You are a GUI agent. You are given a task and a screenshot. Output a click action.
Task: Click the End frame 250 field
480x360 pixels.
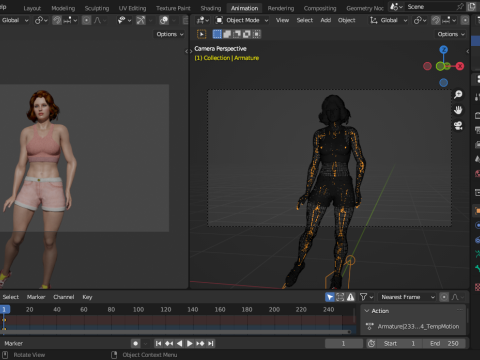444,343
